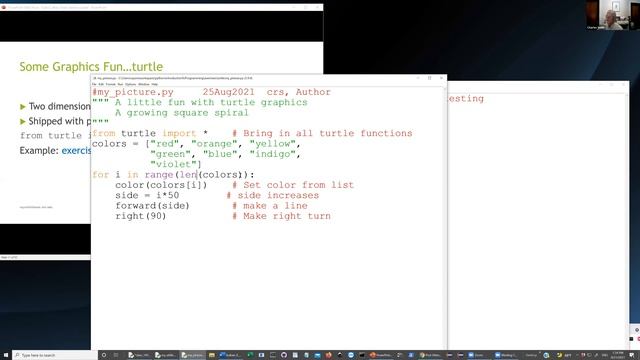The width and height of the screenshot is (640, 360).
Task: Click the '"indigo"' string in colors list
Action: click(272, 154)
